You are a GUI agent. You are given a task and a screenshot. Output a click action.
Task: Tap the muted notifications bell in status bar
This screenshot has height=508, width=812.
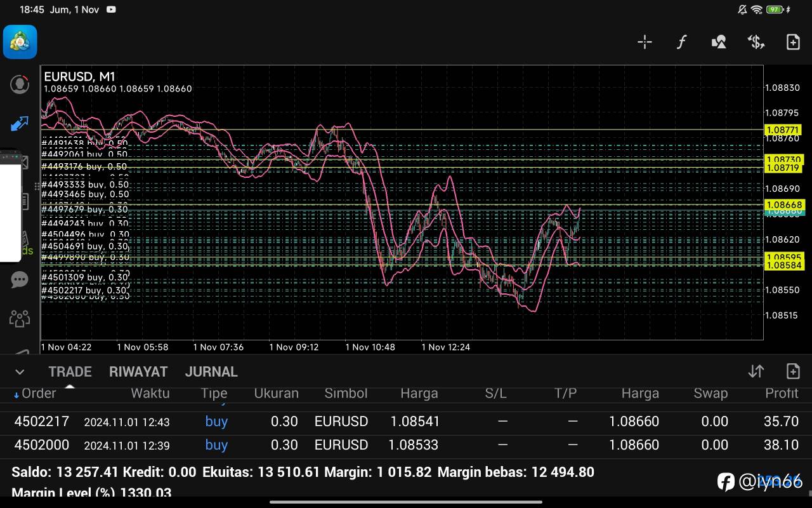point(742,10)
